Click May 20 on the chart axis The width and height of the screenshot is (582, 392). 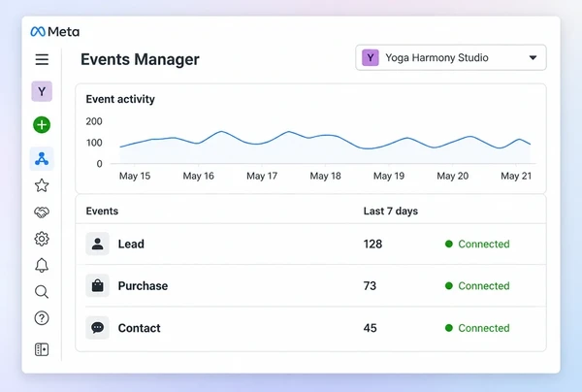point(452,176)
